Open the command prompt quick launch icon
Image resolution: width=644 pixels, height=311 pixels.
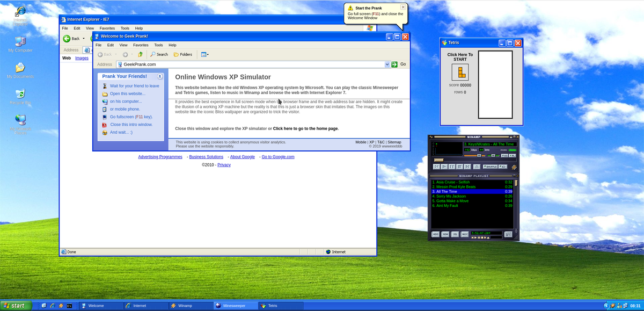click(69, 306)
